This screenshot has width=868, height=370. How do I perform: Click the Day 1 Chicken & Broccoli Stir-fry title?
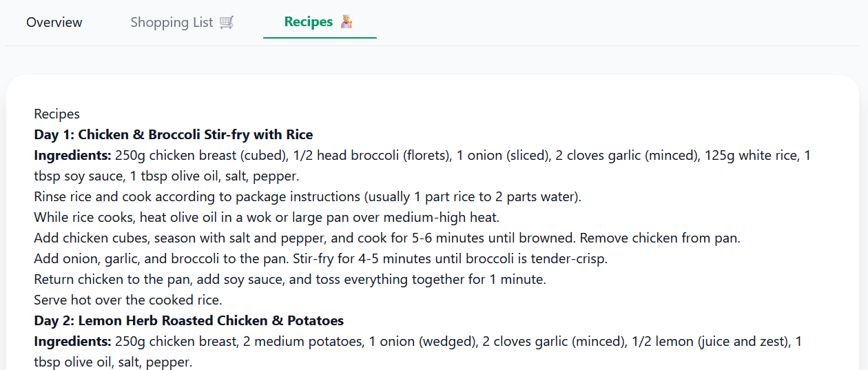click(174, 134)
